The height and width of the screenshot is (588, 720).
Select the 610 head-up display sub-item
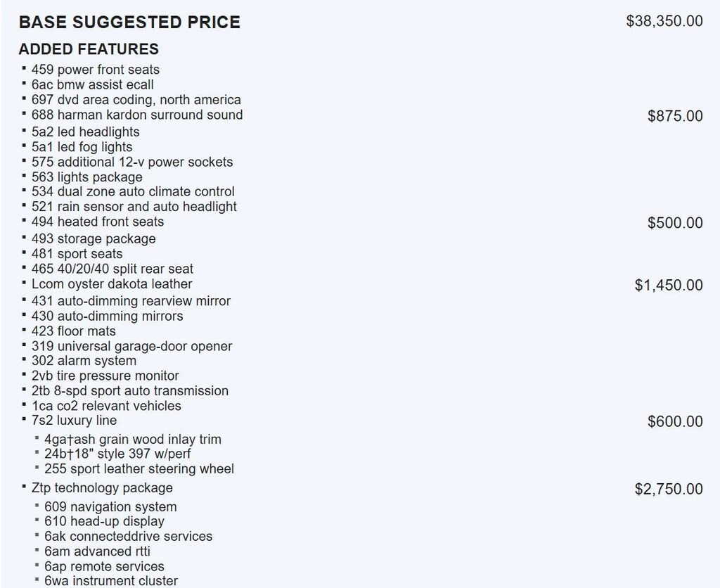[x=104, y=521]
